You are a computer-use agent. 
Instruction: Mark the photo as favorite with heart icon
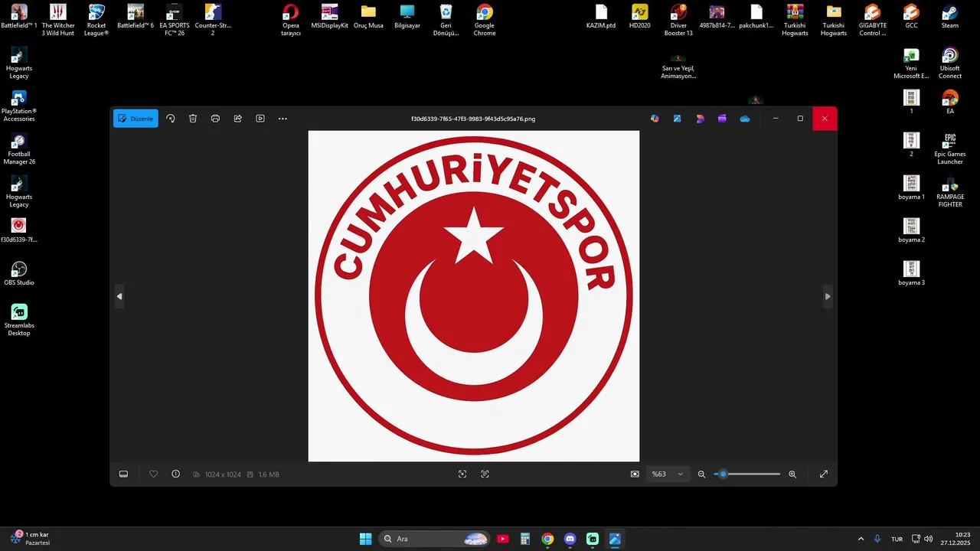tap(153, 474)
